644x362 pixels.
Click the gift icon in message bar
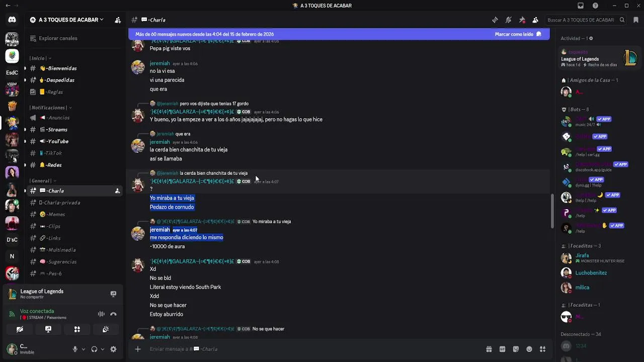[489, 349]
